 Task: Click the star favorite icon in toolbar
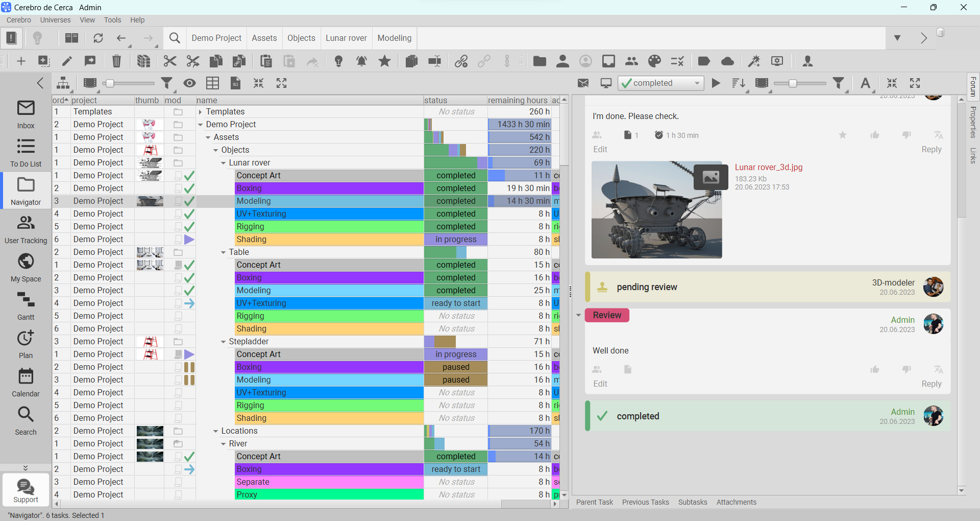pos(384,61)
